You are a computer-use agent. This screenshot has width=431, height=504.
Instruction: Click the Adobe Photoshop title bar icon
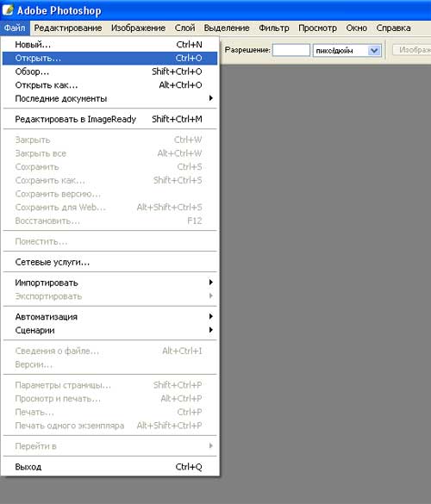[x=8, y=10]
